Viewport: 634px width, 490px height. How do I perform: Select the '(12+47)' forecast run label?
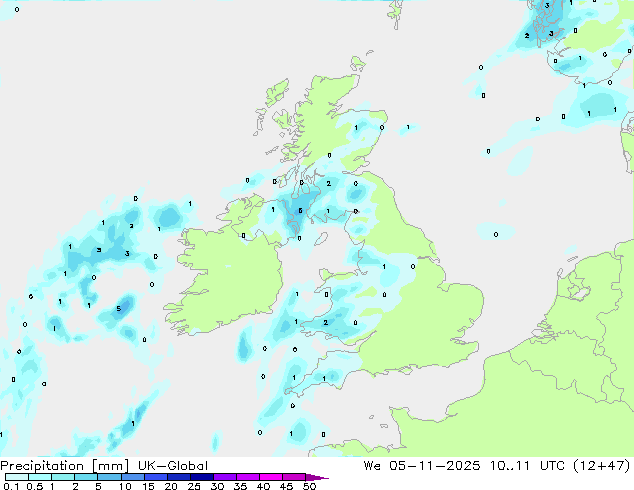coord(602,466)
